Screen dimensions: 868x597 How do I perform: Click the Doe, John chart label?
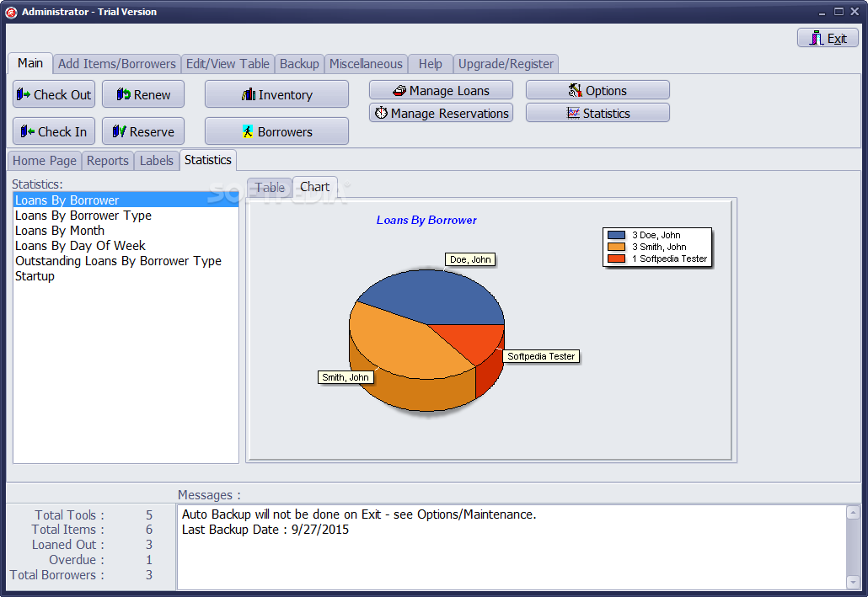tap(470, 259)
